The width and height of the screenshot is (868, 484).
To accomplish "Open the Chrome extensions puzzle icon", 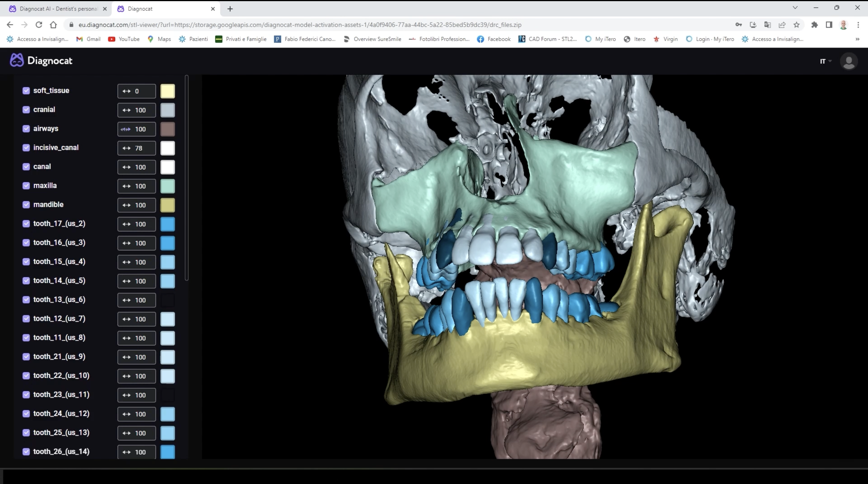I will pyautogui.click(x=814, y=25).
